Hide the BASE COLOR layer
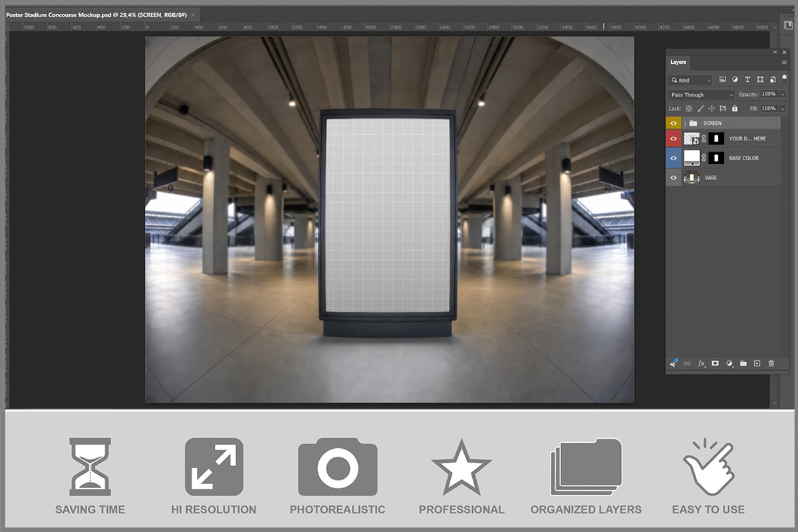The width and height of the screenshot is (798, 532). (674, 158)
